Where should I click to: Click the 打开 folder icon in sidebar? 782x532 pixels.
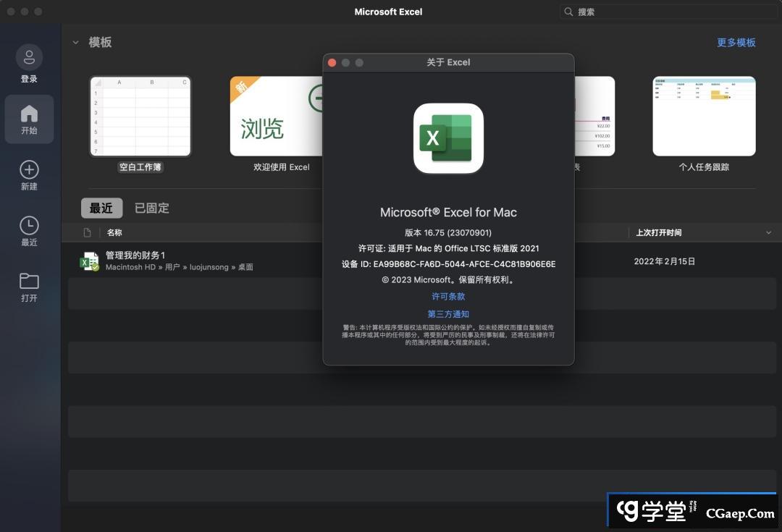point(29,281)
